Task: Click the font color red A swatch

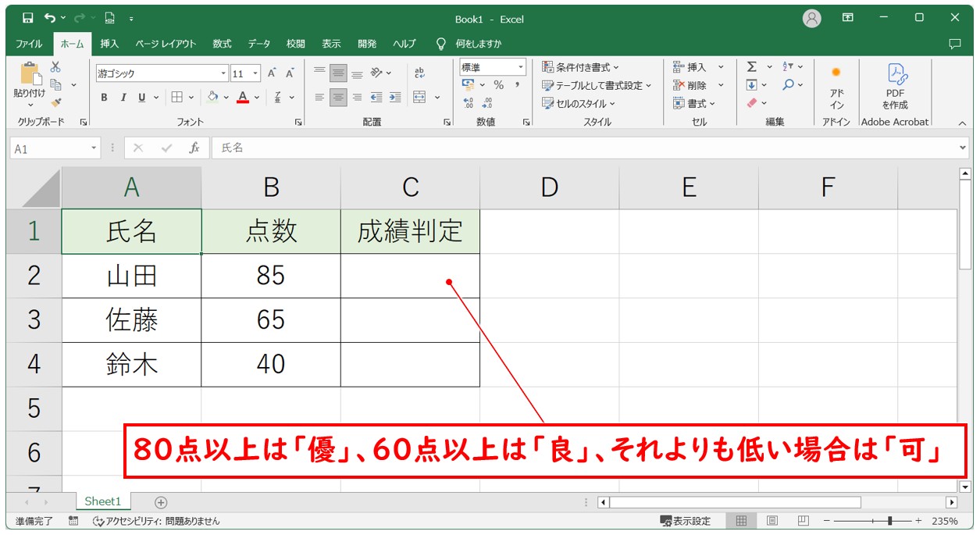Action: coord(243,98)
